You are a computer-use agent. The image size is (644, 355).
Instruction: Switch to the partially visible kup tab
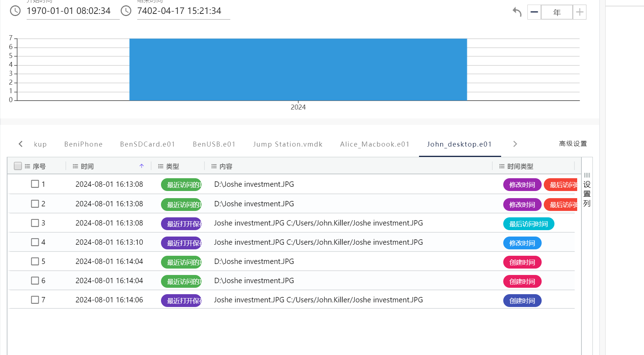coord(40,144)
